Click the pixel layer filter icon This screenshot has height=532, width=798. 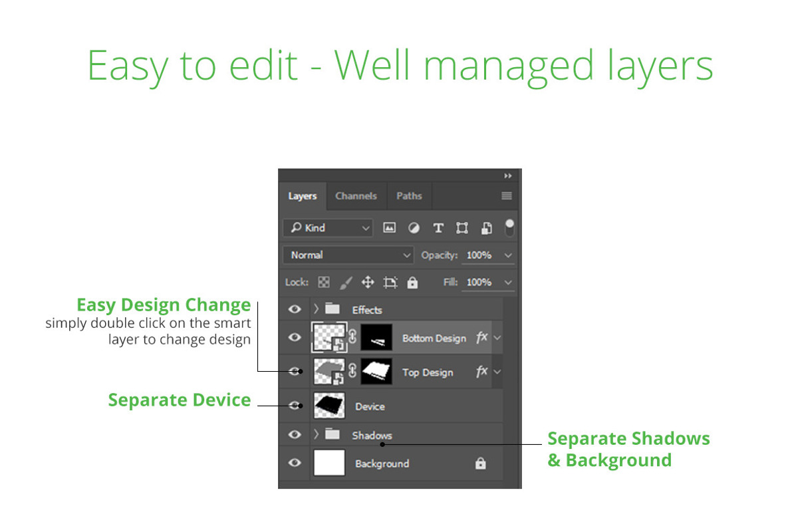pos(390,228)
